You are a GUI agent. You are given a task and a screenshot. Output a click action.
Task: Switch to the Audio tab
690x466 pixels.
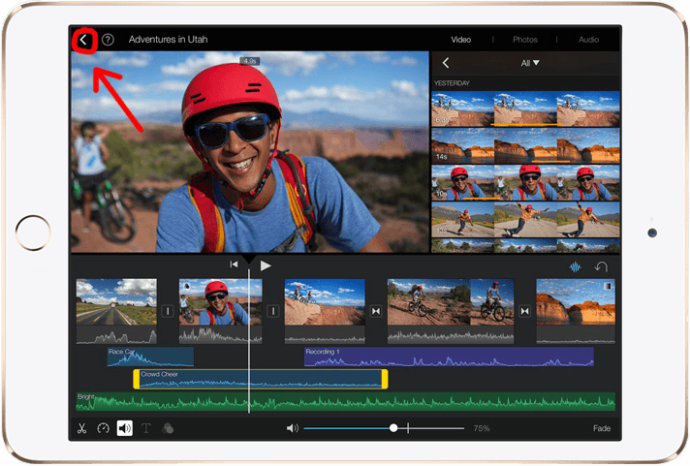588,40
